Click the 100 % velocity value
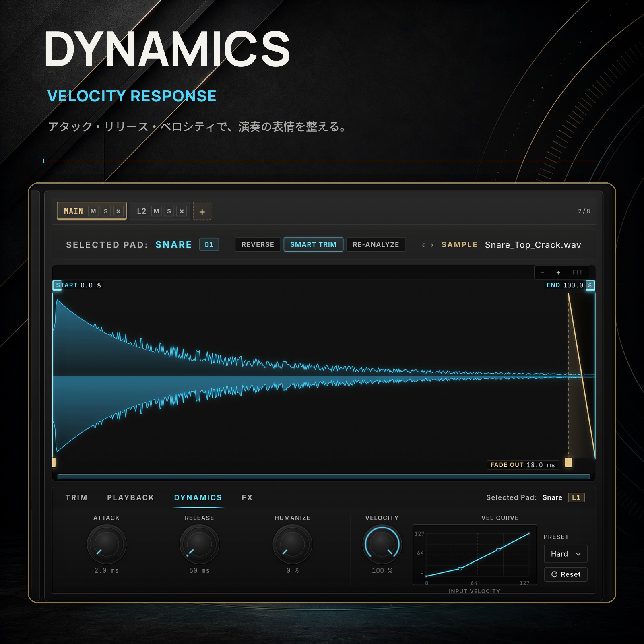The image size is (644, 644). 382,571
